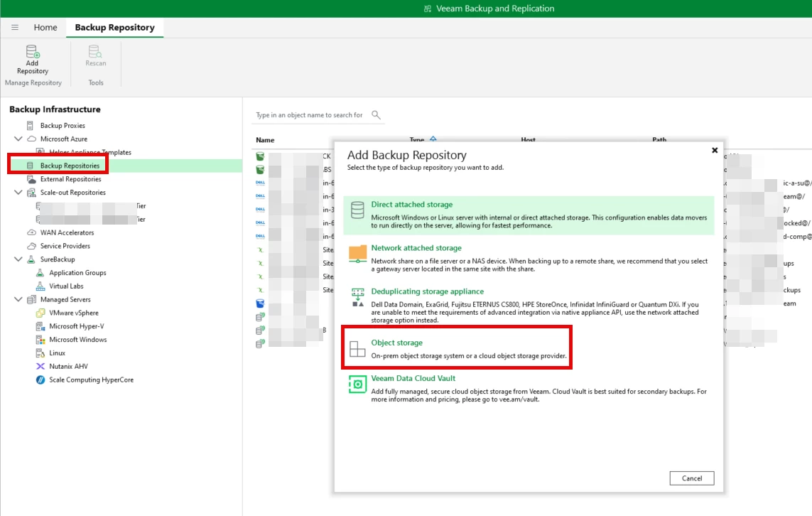Click the search magnifier icon
The height and width of the screenshot is (516, 812).
(x=376, y=115)
